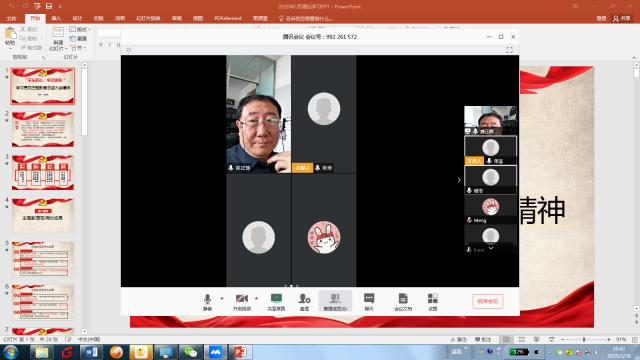
Task: Switch to slide sorter view in status bar
Action: click(521, 339)
